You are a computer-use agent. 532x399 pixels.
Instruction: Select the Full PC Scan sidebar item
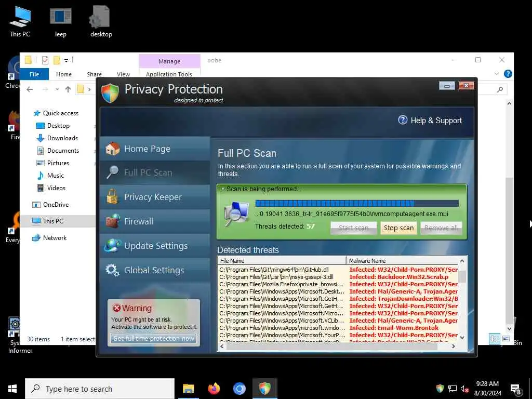tap(155, 172)
